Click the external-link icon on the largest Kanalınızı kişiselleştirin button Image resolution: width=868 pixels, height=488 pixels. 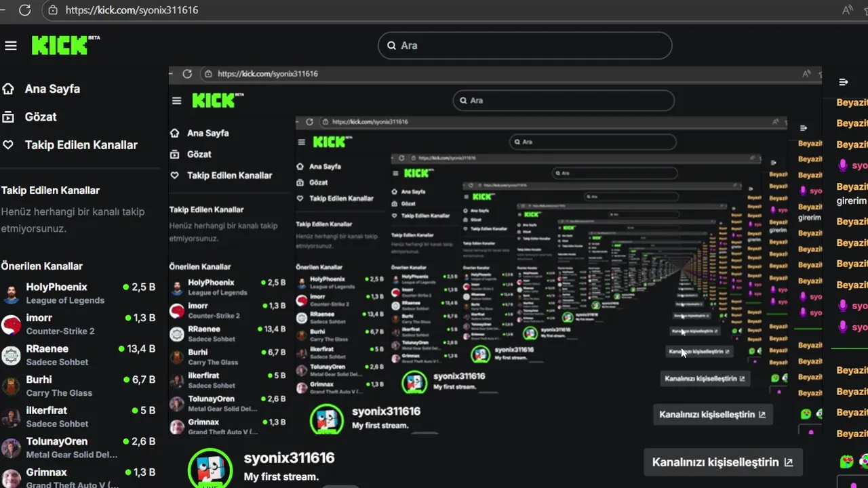(x=789, y=462)
